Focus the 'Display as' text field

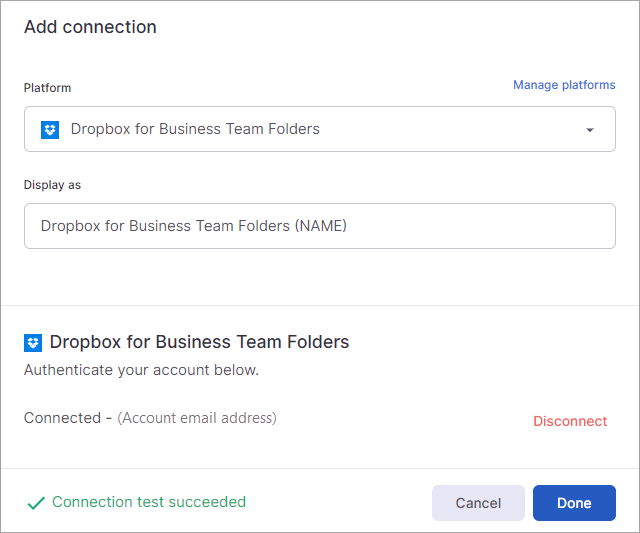coord(450,226)
